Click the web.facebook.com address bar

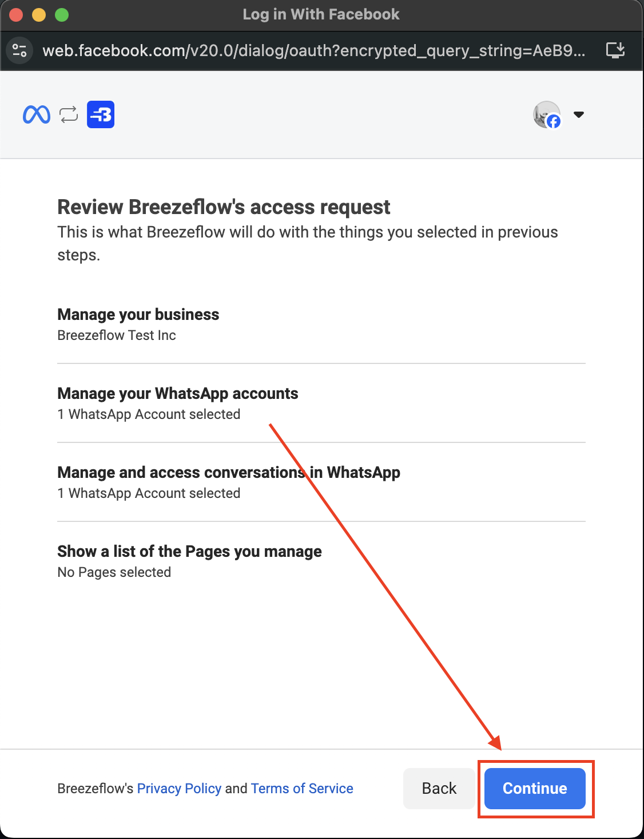tap(315, 50)
